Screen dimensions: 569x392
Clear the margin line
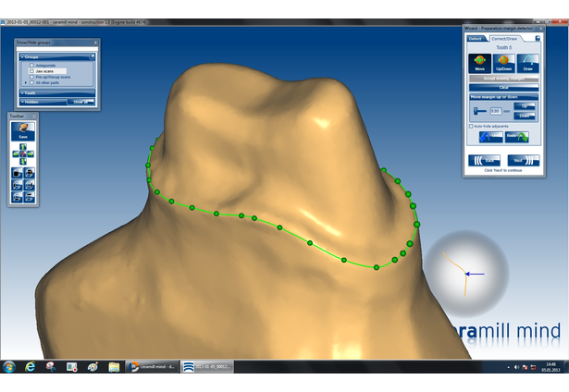pos(503,88)
